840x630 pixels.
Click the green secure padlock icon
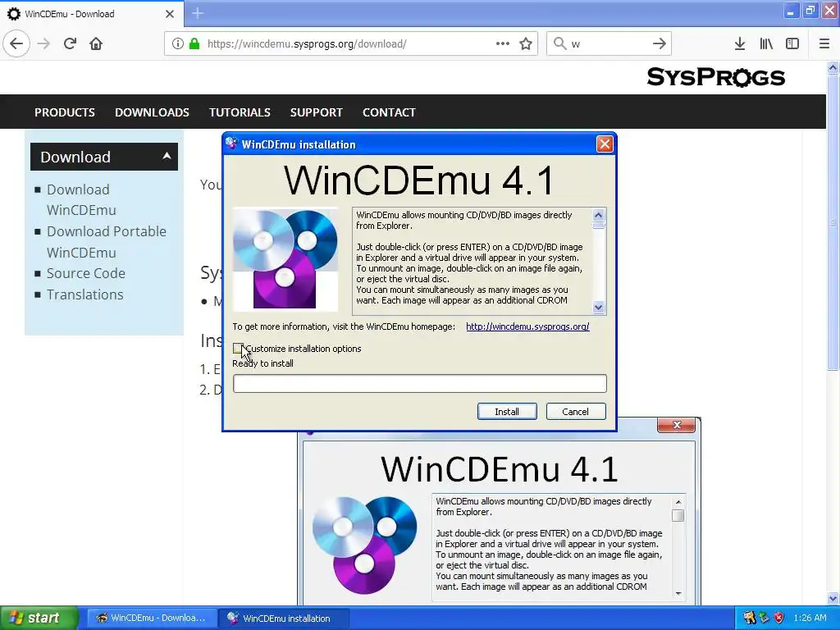[194, 43]
